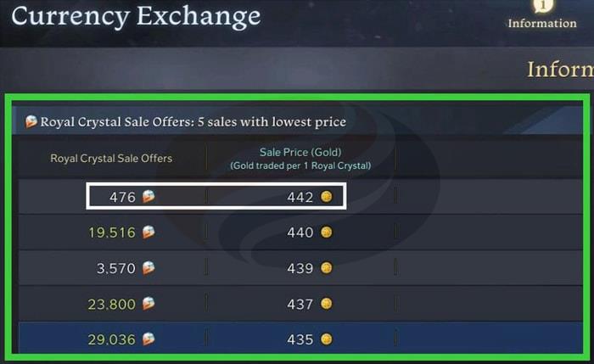The height and width of the screenshot is (364, 594).
Task: Click the gold coin icon beside 439
Action: click(x=327, y=268)
